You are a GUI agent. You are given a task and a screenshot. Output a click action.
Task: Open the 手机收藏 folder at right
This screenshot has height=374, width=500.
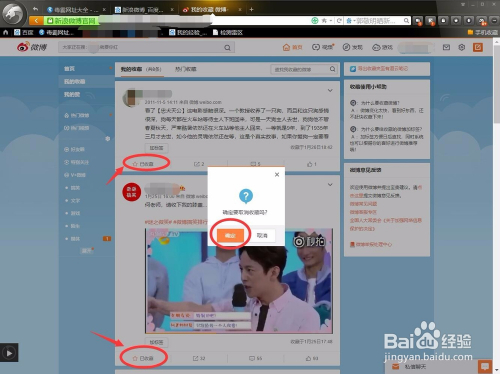click(482, 32)
